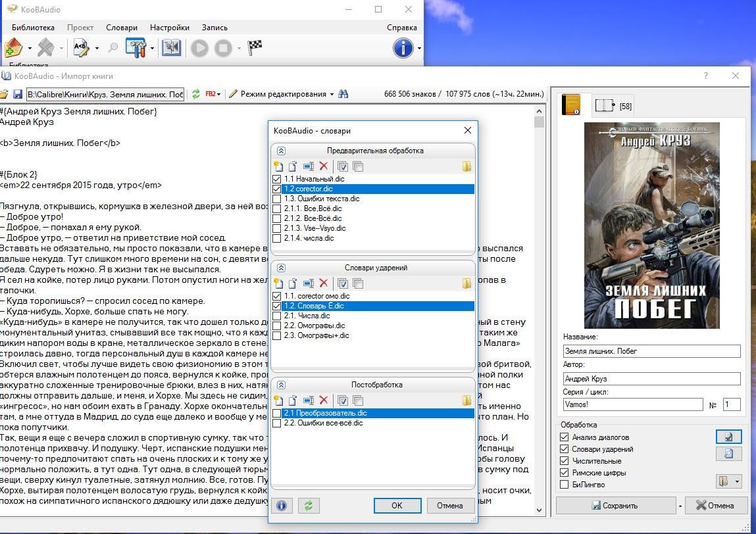756x534 pixels.
Task: Collapse the Постобработка section
Action: [x=282, y=385]
